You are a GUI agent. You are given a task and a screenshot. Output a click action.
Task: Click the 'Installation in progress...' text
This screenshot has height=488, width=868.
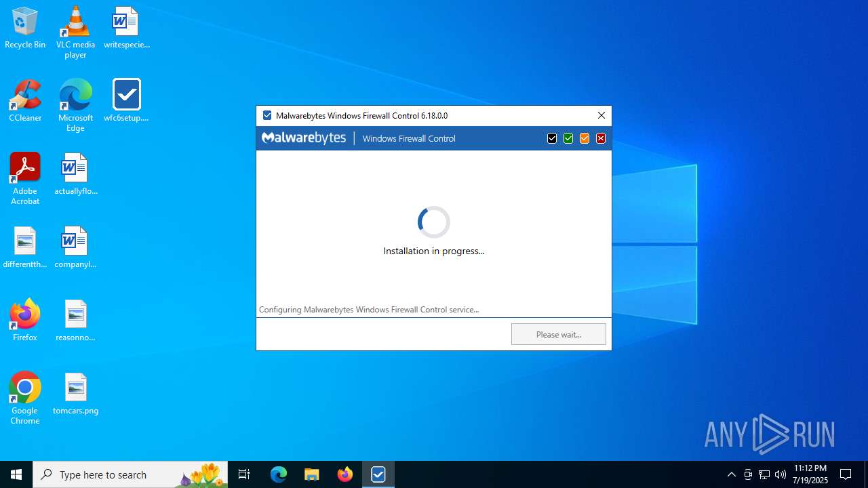click(x=434, y=251)
